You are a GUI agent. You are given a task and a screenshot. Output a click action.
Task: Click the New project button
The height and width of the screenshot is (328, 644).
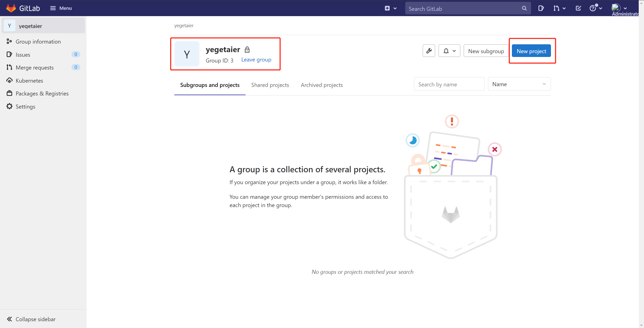click(531, 51)
